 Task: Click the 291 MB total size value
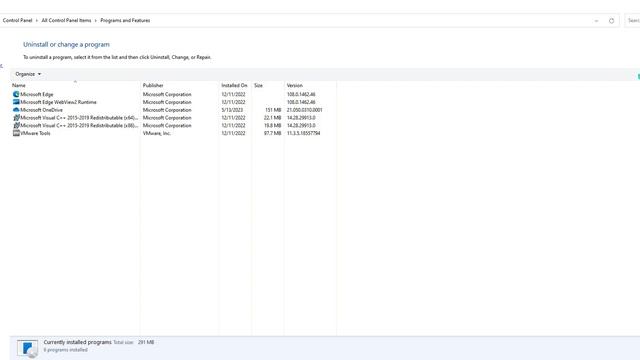(x=146, y=342)
